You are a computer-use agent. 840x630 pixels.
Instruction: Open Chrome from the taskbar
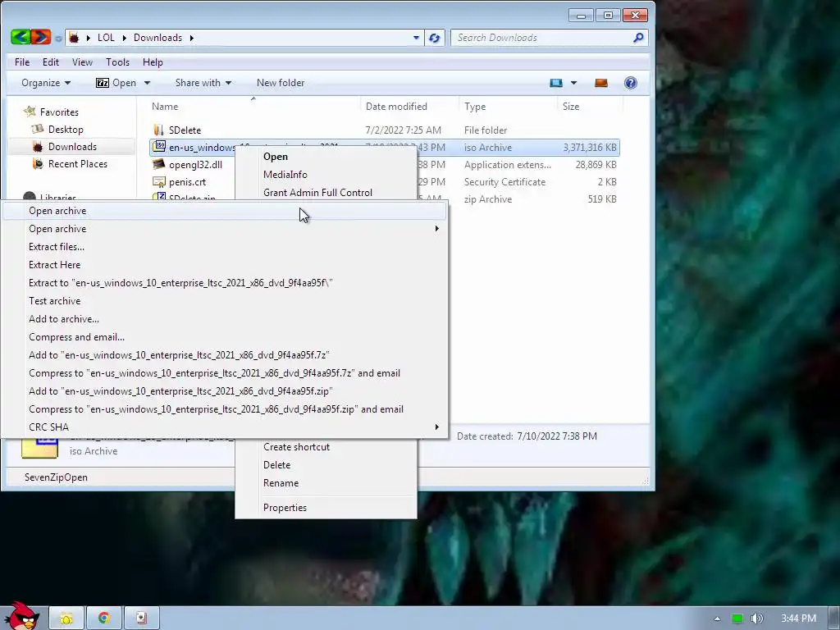pos(104,619)
